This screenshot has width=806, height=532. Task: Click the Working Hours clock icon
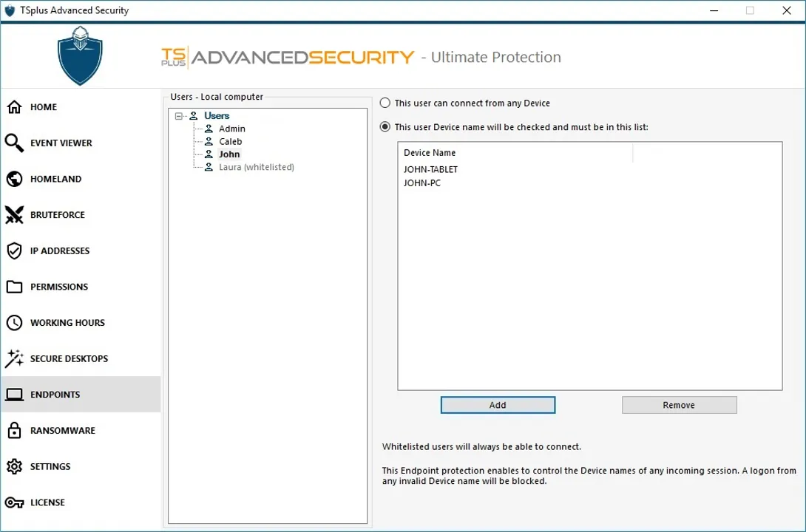[x=14, y=322]
